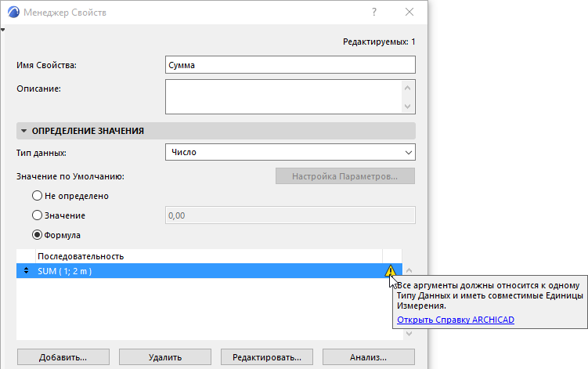The height and width of the screenshot is (369, 588).
Task: Click the reorder handle on SUM row
Action: 26,270
